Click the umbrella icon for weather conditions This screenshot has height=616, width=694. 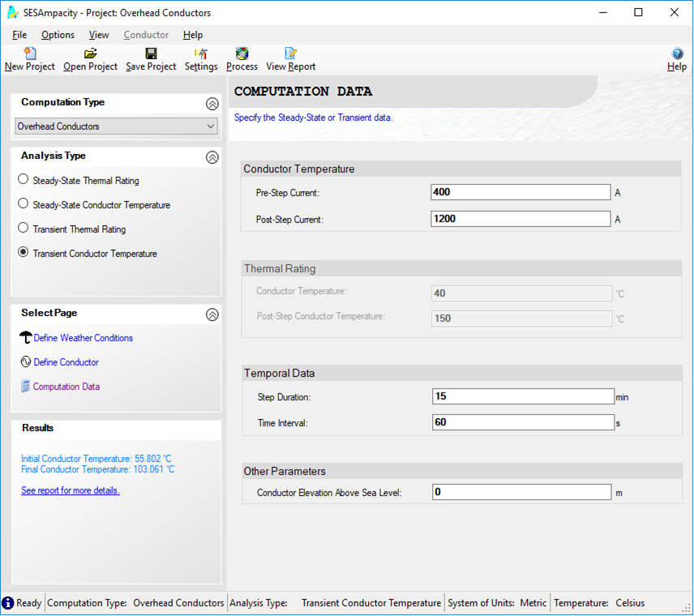tap(26, 337)
